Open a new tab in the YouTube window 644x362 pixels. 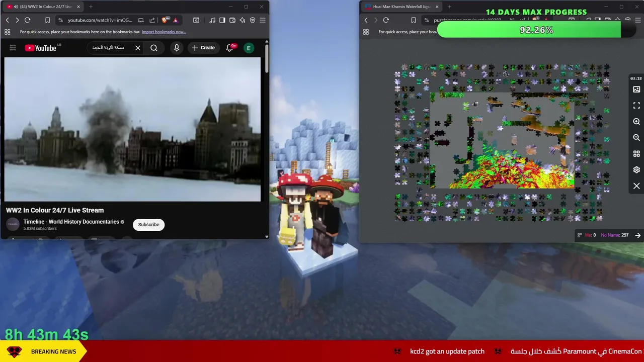point(91,7)
